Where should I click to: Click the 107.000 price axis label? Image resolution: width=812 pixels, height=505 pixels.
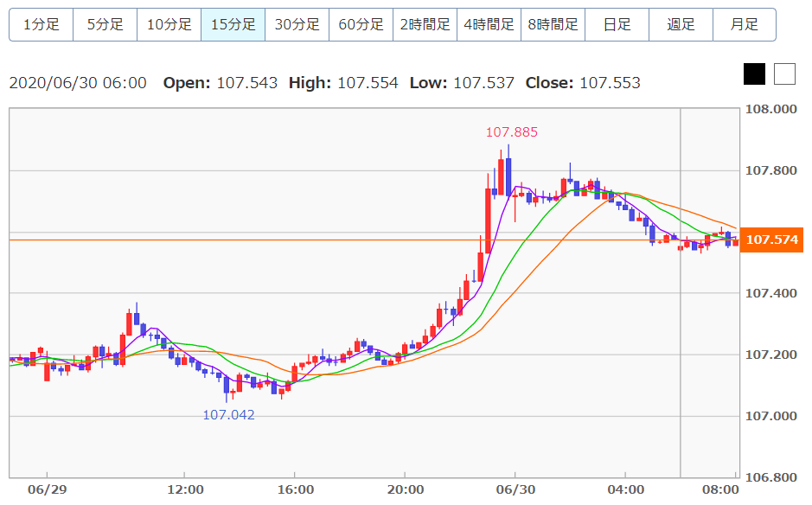tap(771, 416)
